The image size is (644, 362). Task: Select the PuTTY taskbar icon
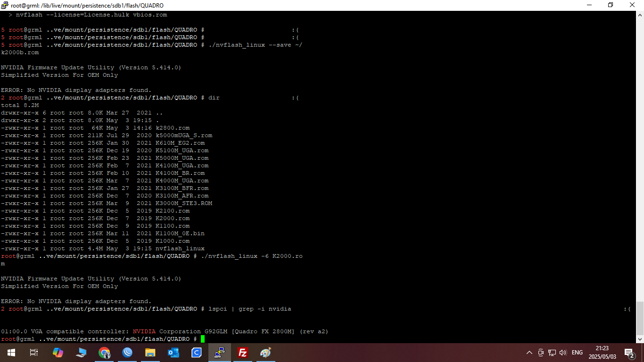tap(220, 353)
